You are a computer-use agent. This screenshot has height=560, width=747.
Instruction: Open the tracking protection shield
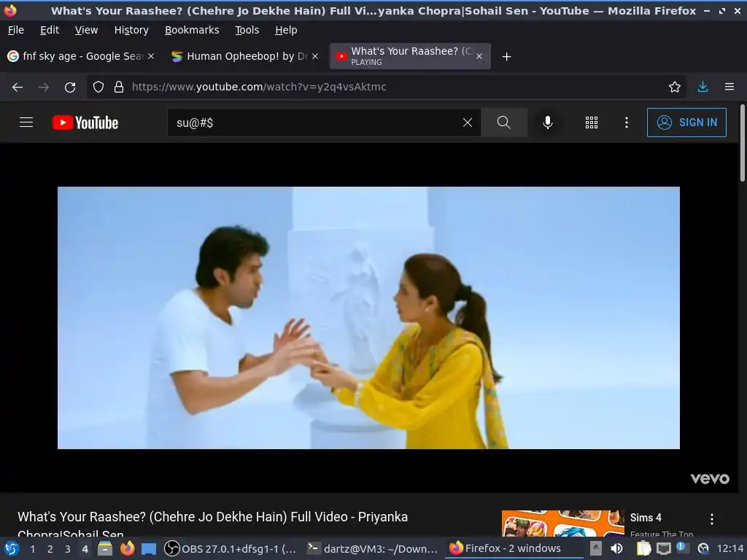[98, 87]
